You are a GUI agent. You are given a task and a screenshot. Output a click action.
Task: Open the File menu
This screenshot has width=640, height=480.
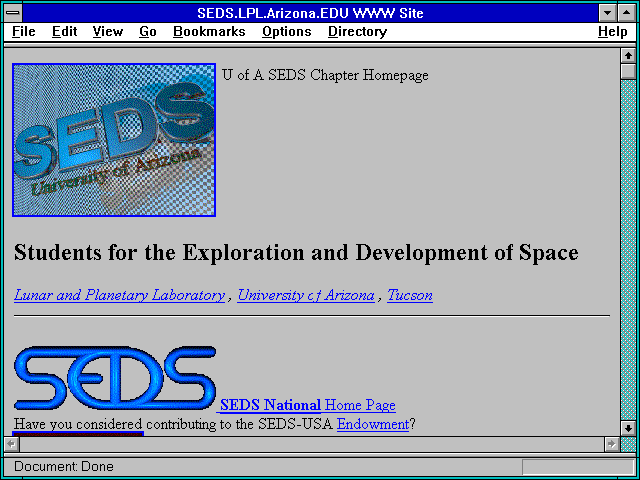[x=24, y=31]
